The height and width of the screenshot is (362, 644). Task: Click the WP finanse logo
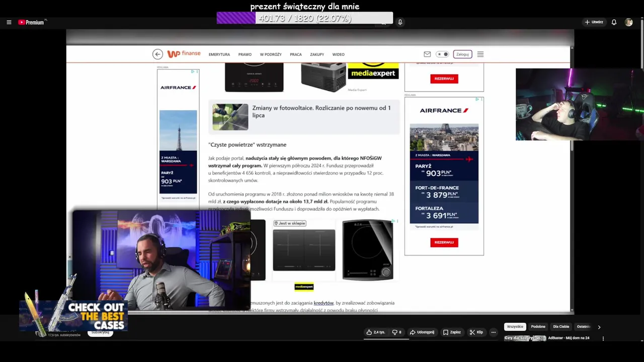184,54
